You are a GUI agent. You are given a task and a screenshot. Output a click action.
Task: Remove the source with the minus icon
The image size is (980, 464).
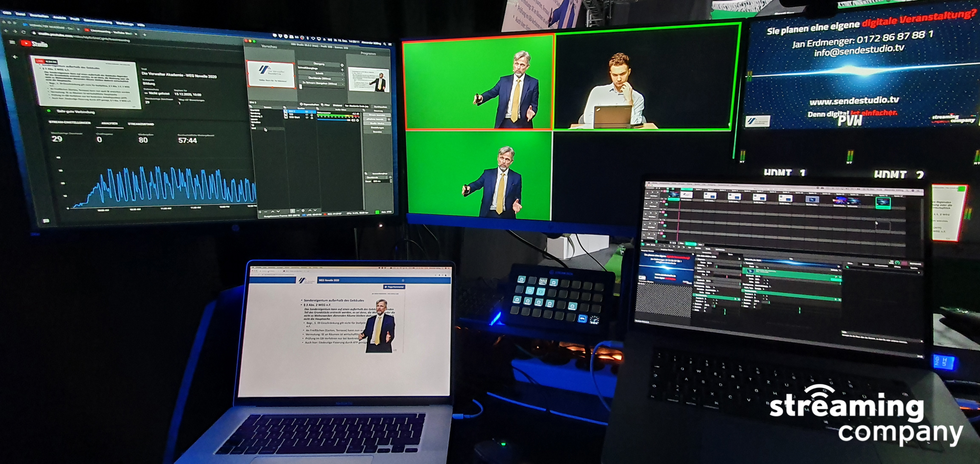pyautogui.click(x=298, y=211)
